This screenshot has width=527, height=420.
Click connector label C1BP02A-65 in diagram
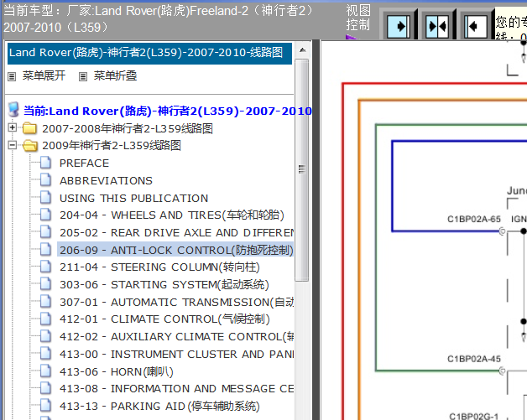(x=474, y=220)
